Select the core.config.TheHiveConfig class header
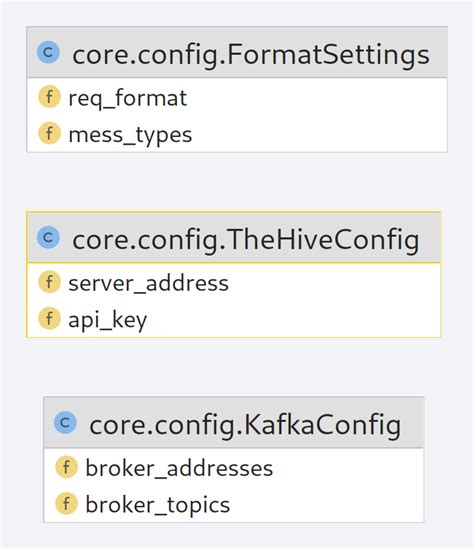The height and width of the screenshot is (549, 474). 234,237
